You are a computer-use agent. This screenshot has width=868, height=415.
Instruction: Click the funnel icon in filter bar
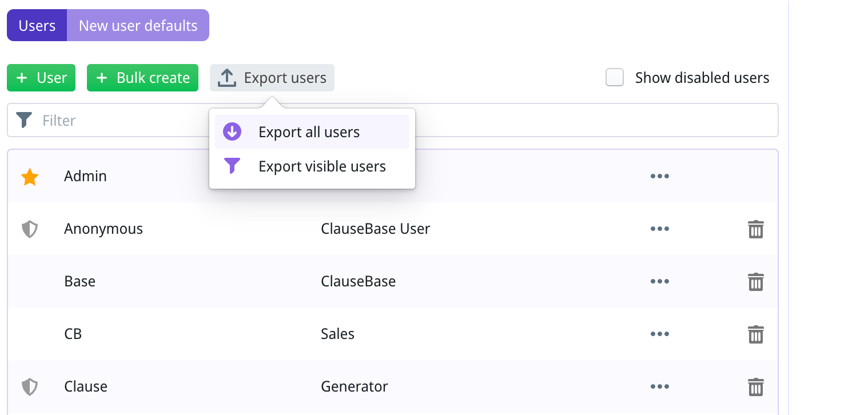click(24, 121)
